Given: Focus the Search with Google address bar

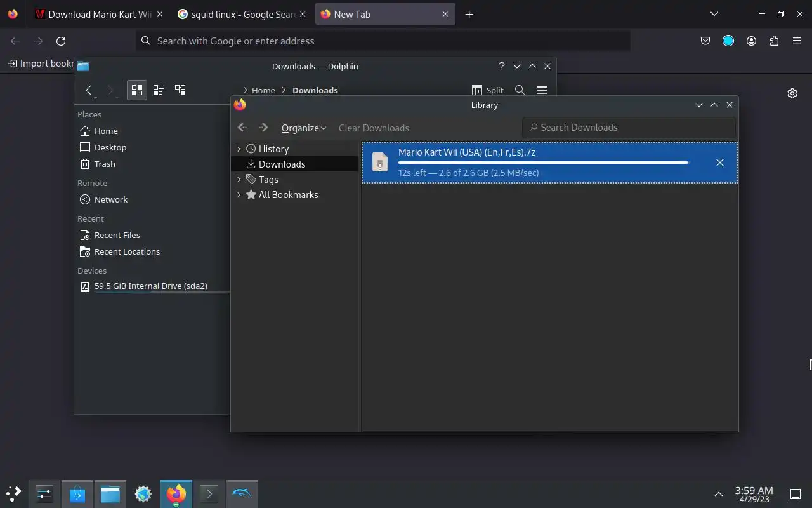Looking at the screenshot, I should pos(383,41).
